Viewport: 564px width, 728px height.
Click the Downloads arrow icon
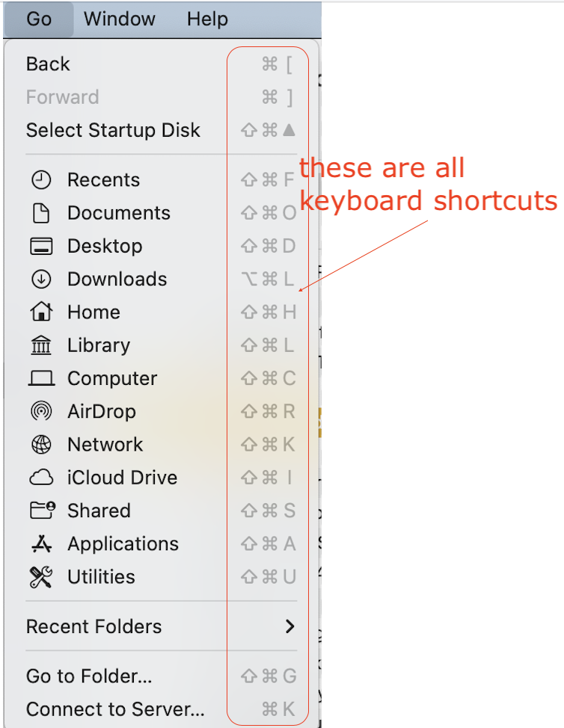coord(41,279)
